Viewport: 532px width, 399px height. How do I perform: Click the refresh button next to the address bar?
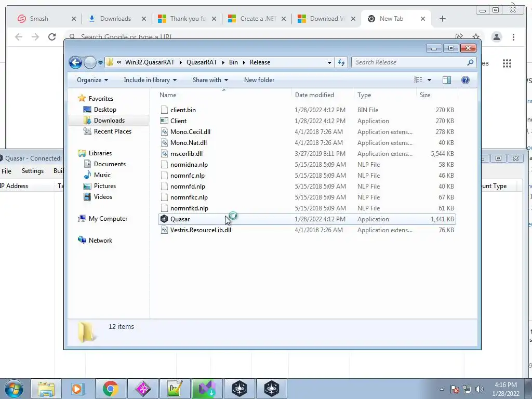(x=341, y=62)
